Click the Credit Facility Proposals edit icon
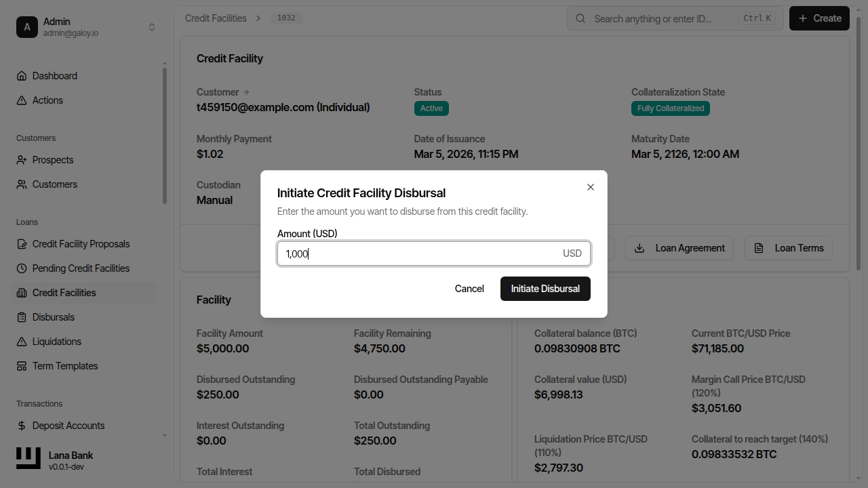This screenshot has width=868, height=488. point(22,244)
